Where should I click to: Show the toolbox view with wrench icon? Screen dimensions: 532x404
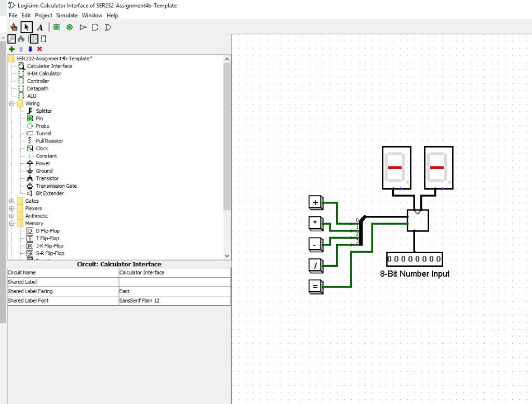[x=11, y=38]
